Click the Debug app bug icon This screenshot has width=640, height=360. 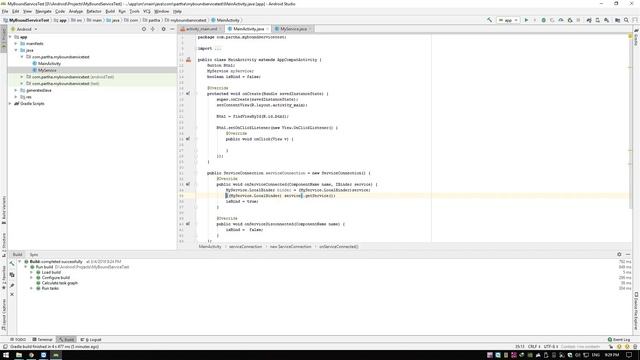click(543, 20)
